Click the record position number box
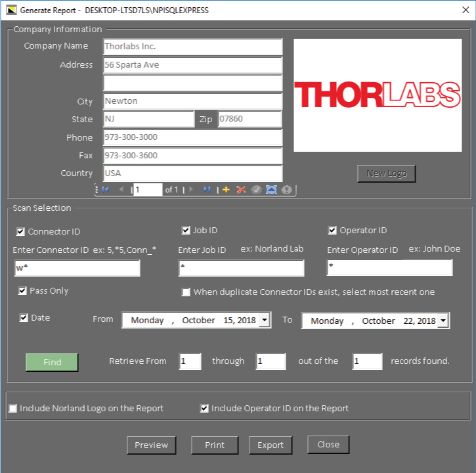 148,190
